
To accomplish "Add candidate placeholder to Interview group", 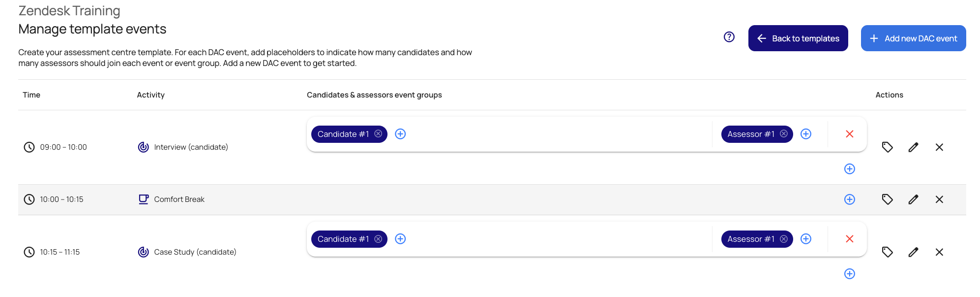I will 400,134.
